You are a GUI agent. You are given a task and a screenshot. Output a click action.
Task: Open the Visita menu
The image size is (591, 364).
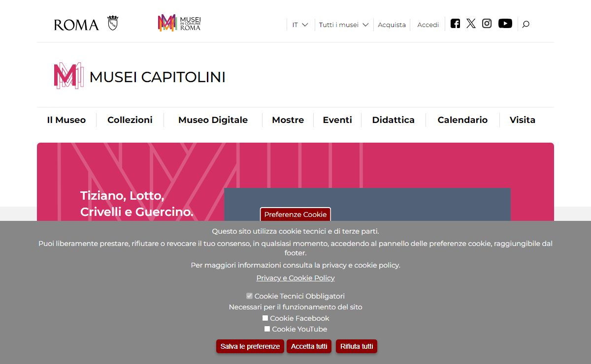coord(523,120)
